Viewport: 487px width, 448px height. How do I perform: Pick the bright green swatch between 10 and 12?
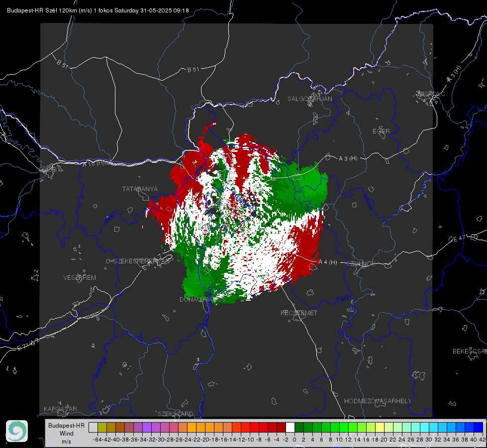344,427
